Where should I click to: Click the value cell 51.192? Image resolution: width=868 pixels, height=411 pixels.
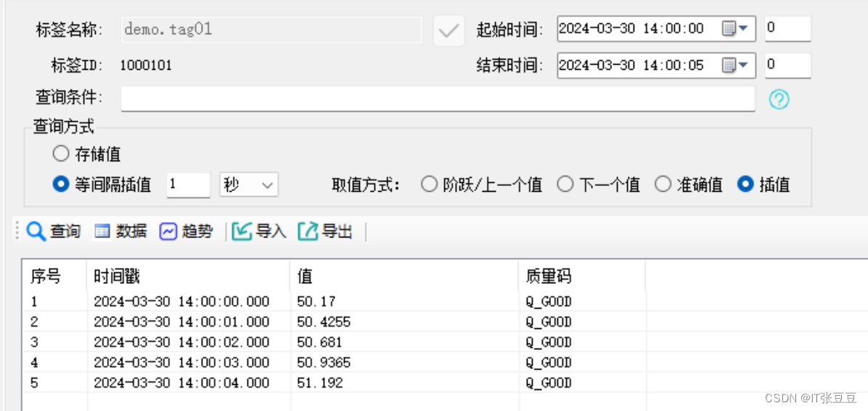(x=320, y=383)
